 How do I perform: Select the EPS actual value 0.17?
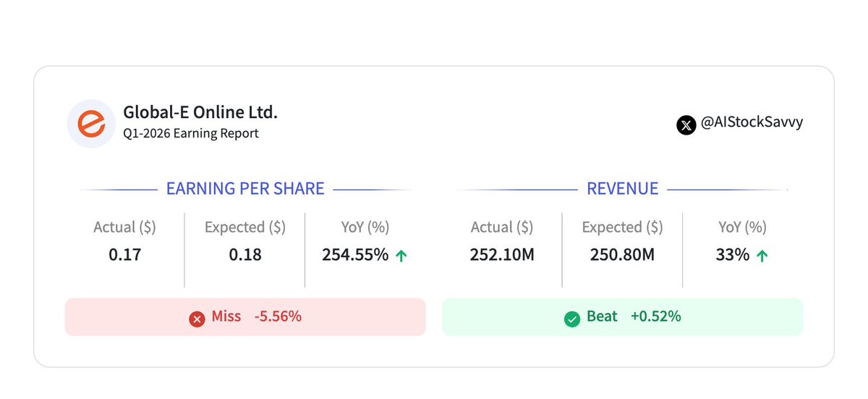click(125, 255)
